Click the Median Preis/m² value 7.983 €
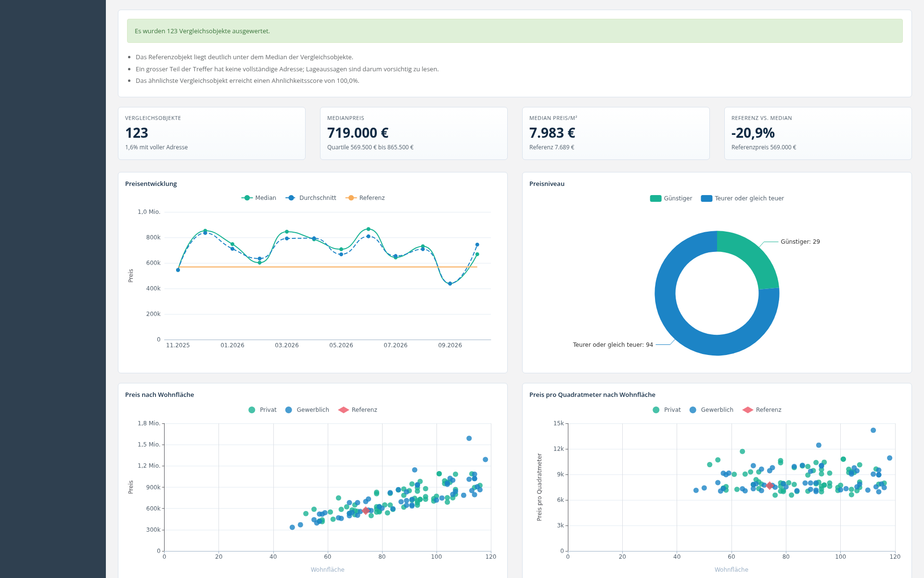 point(552,133)
